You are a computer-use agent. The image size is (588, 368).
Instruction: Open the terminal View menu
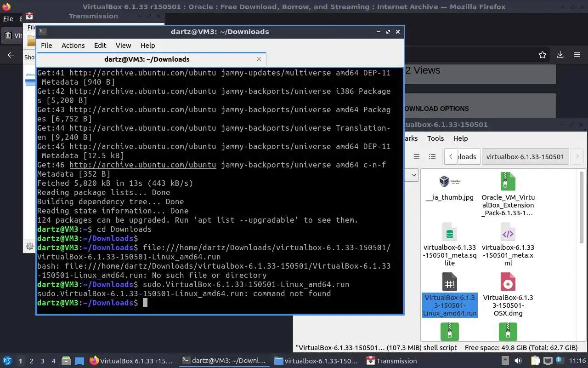123,46
